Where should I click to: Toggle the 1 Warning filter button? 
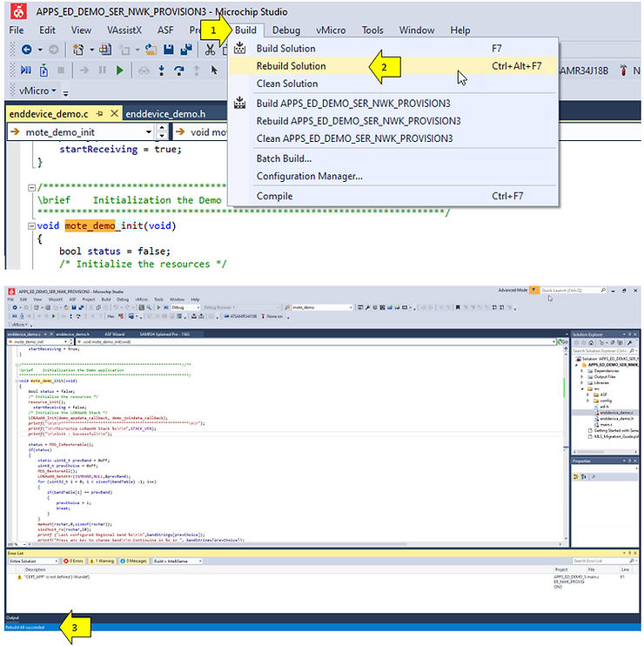(x=102, y=562)
